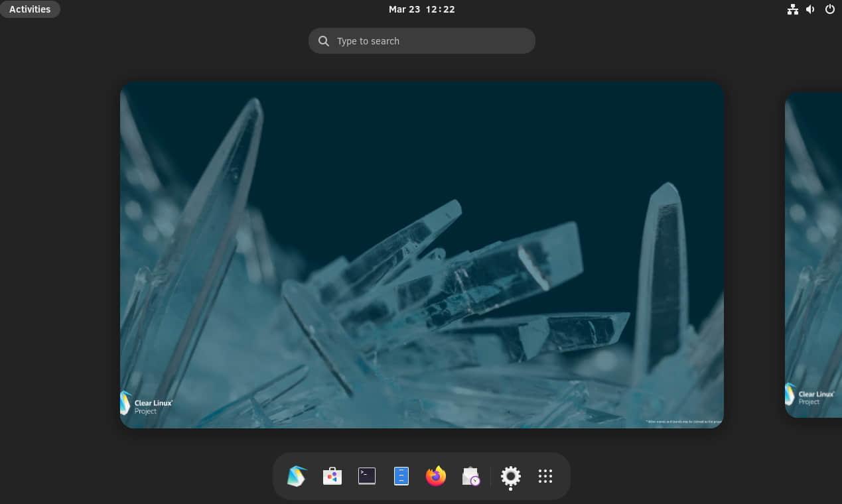Click the wired network status icon
This screenshot has height=504, width=842.
click(x=792, y=9)
